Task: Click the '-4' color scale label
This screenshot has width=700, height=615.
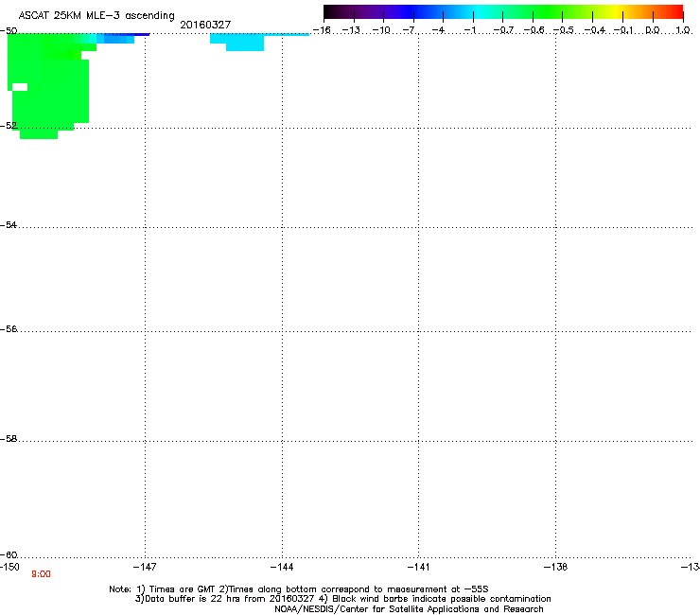Action: click(x=439, y=30)
